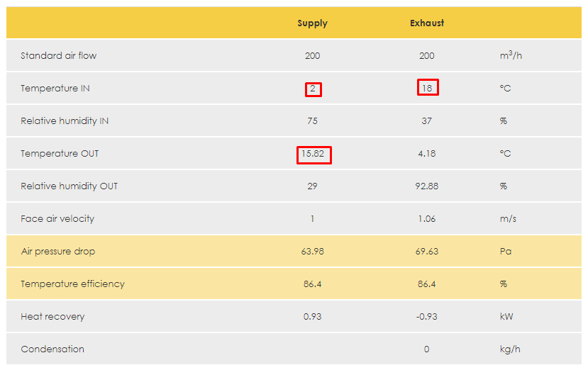
Task: Select the Face air velocity label
Action: pos(57,219)
